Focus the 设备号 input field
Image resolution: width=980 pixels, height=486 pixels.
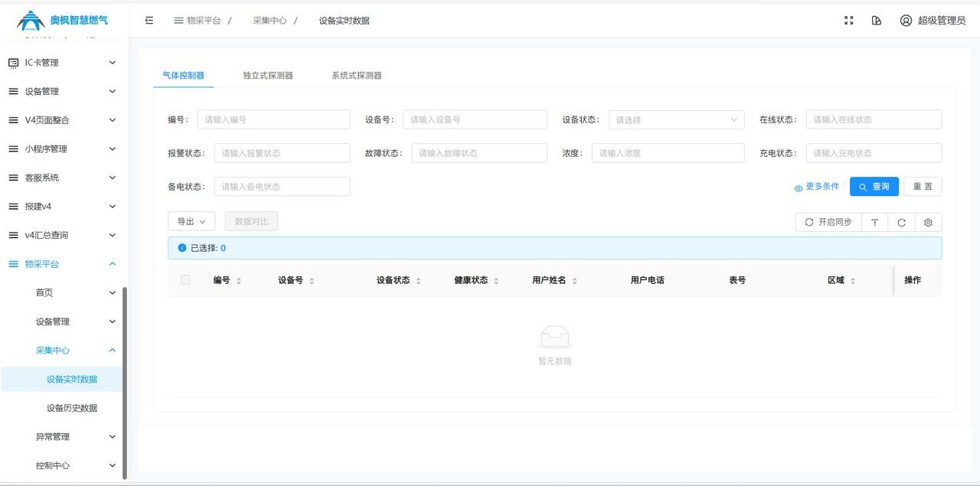point(475,119)
